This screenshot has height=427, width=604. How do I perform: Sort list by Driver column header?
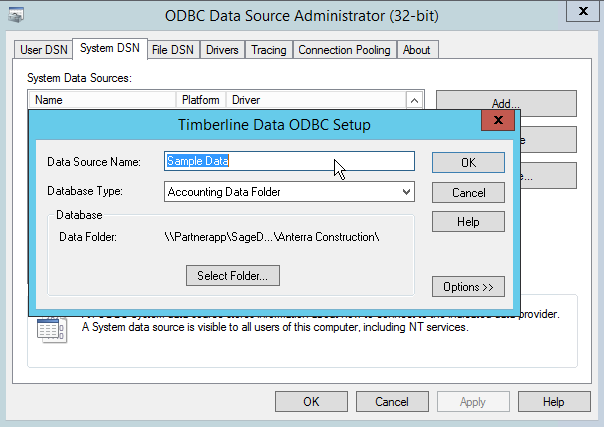(x=315, y=100)
